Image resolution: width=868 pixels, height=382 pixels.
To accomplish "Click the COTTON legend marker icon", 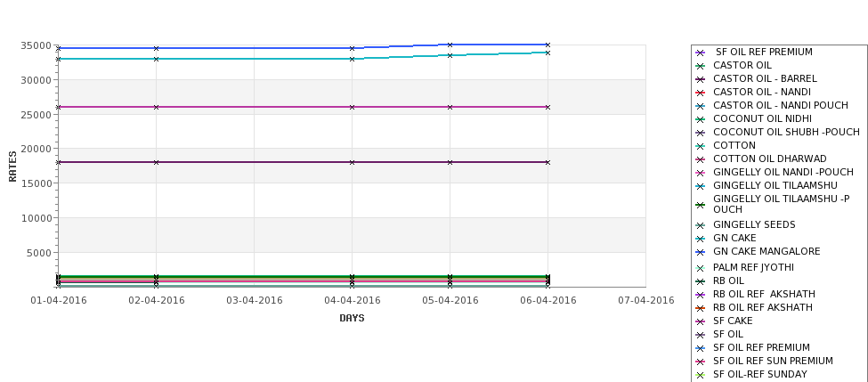I will (x=700, y=147).
